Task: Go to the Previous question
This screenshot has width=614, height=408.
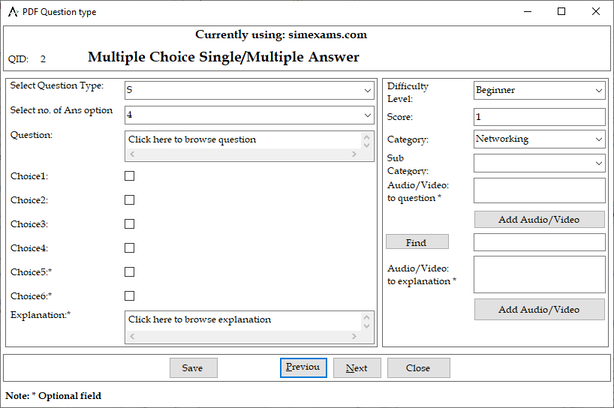Action: (x=303, y=368)
